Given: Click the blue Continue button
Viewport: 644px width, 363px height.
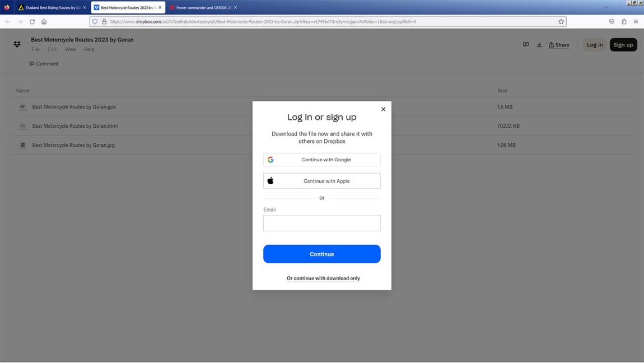Looking at the screenshot, I should [321, 254].
